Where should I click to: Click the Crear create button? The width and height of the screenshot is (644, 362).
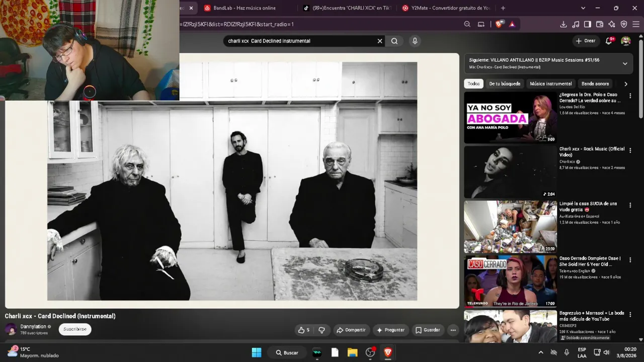[x=586, y=41]
